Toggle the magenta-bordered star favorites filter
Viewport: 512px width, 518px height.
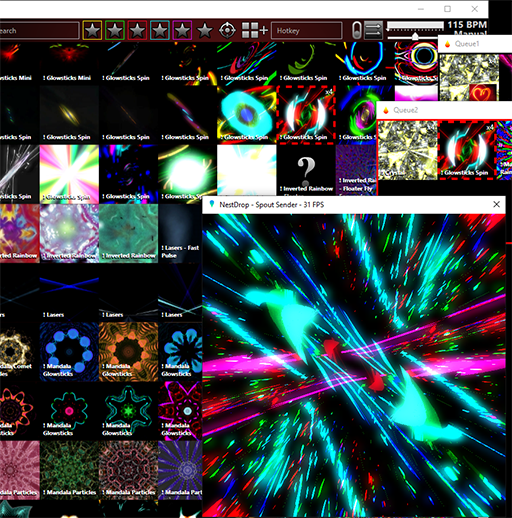pos(182,30)
